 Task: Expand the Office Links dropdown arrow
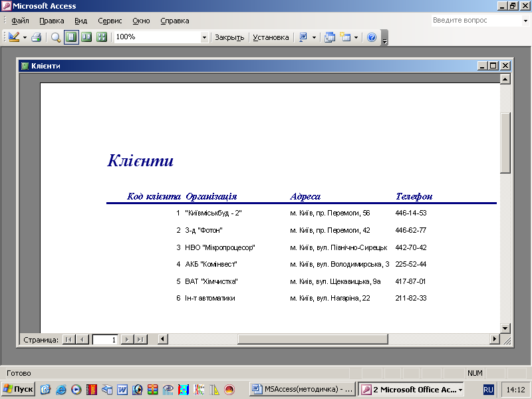click(314, 37)
